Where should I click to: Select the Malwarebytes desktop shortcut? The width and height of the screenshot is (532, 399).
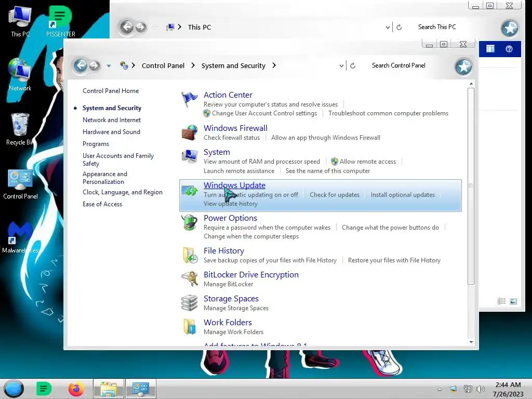20,237
